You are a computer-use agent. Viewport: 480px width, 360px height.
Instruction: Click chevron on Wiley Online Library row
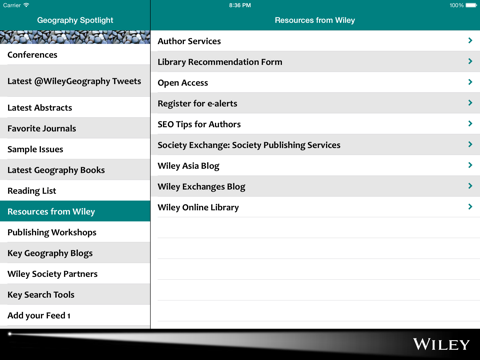470,206
